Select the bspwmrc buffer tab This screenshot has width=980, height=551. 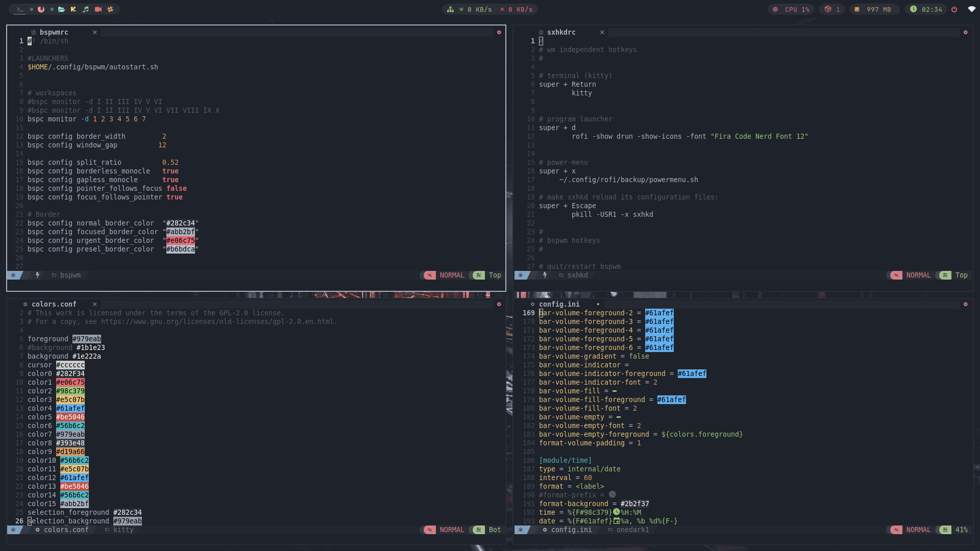pyautogui.click(x=54, y=32)
